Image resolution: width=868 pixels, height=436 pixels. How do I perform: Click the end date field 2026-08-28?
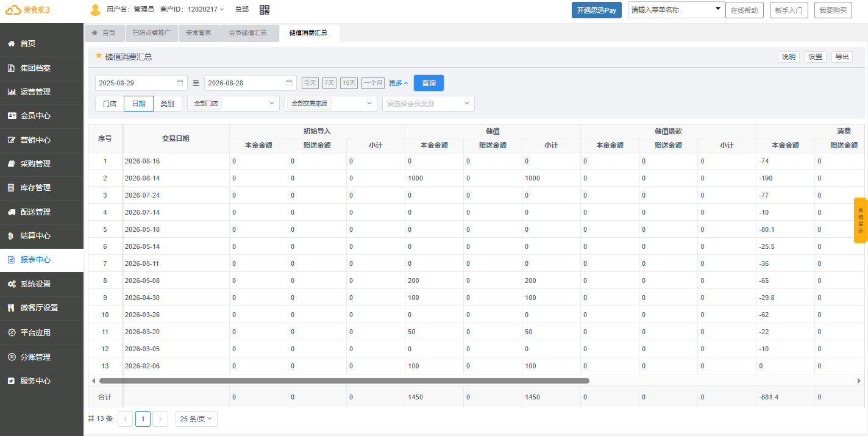pyautogui.click(x=251, y=83)
